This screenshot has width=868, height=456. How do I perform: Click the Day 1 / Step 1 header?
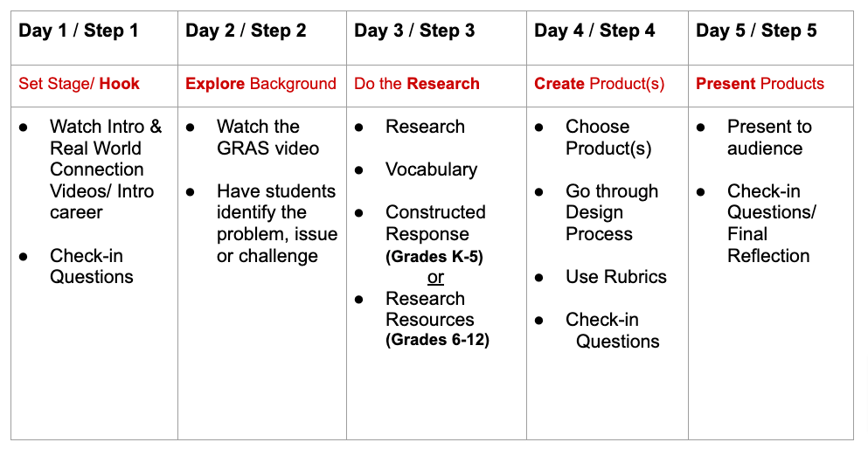(79, 31)
